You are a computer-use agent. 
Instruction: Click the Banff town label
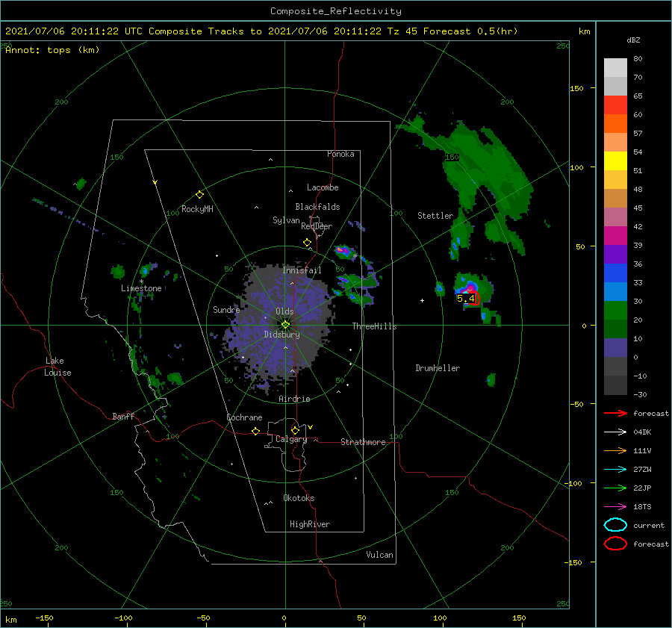pos(123,416)
